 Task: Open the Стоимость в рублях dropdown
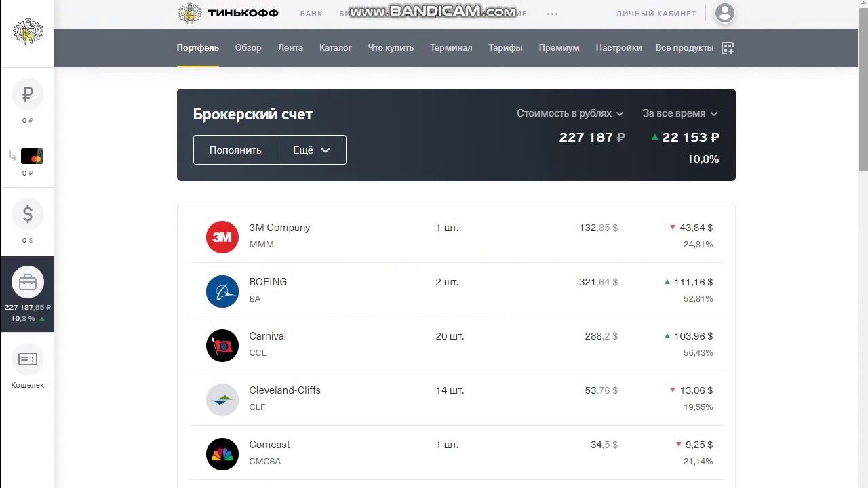[x=570, y=114]
